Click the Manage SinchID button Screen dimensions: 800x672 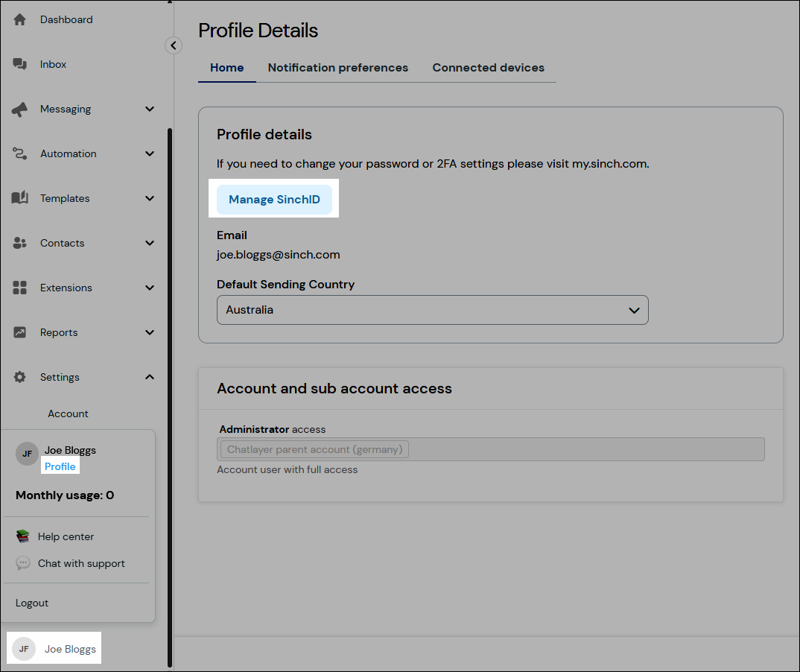pyautogui.click(x=274, y=199)
